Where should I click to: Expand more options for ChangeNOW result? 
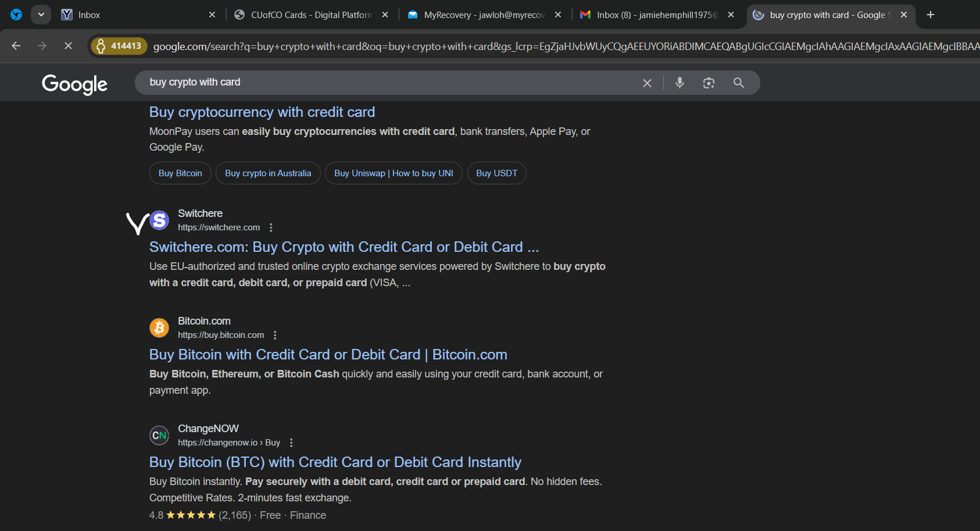tap(291, 443)
